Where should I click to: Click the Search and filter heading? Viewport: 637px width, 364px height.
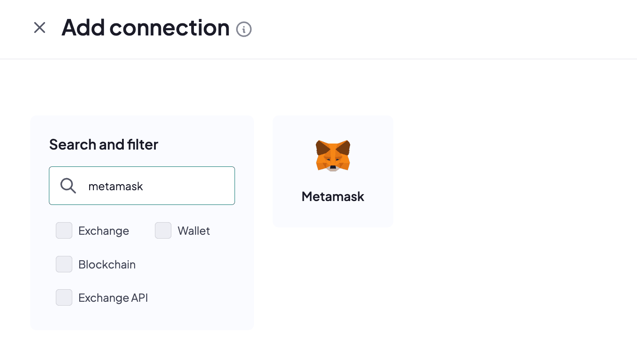point(103,144)
